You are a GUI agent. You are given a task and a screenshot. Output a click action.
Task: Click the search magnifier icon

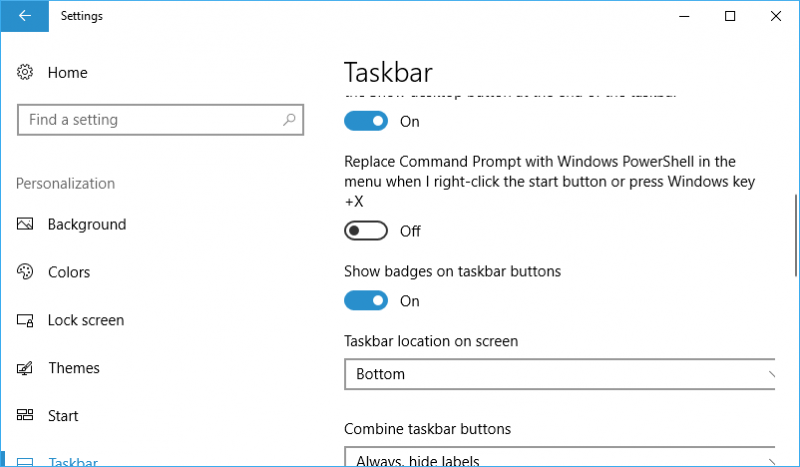[289, 119]
